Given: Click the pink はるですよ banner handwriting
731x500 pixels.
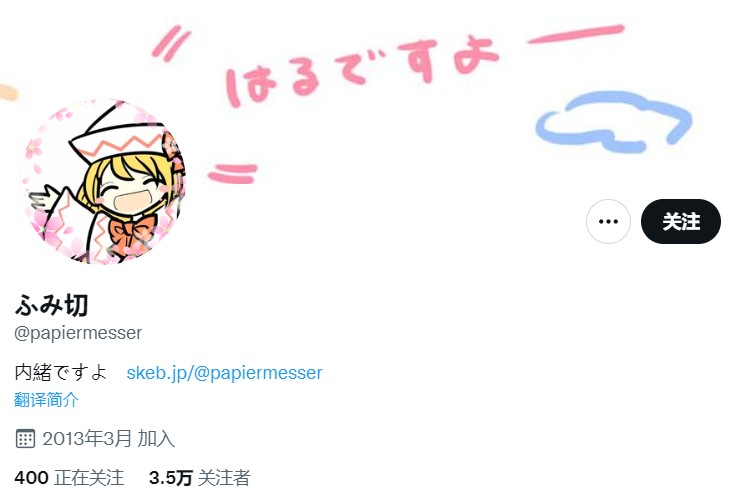Looking at the screenshot, I should (363, 71).
